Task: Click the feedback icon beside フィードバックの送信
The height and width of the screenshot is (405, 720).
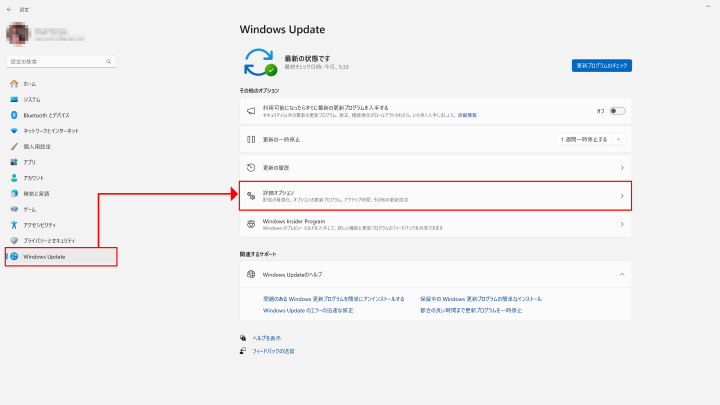Action: (243, 351)
